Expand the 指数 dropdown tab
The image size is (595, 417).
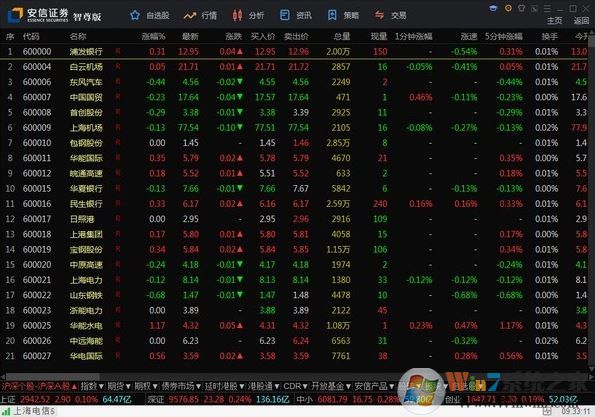point(92,386)
